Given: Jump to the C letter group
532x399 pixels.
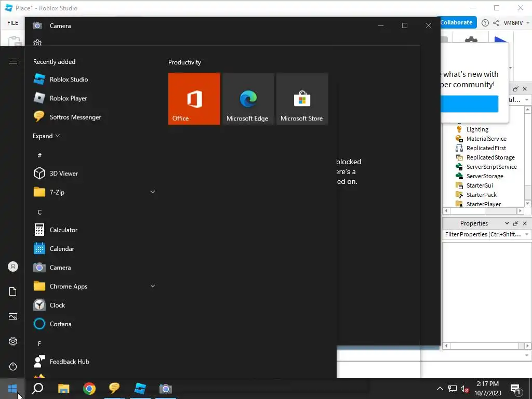Looking at the screenshot, I should click(x=39, y=212).
